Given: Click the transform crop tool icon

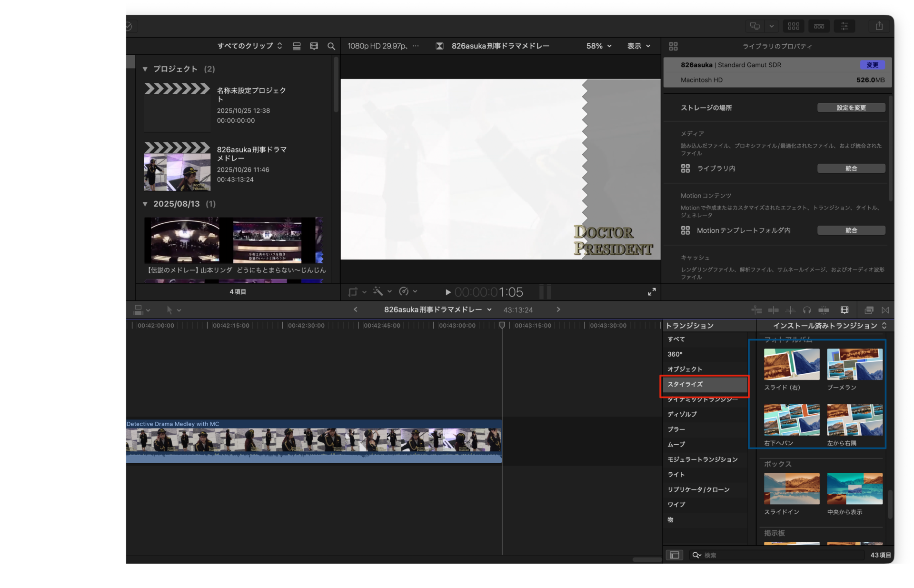Looking at the screenshot, I should pos(353,291).
